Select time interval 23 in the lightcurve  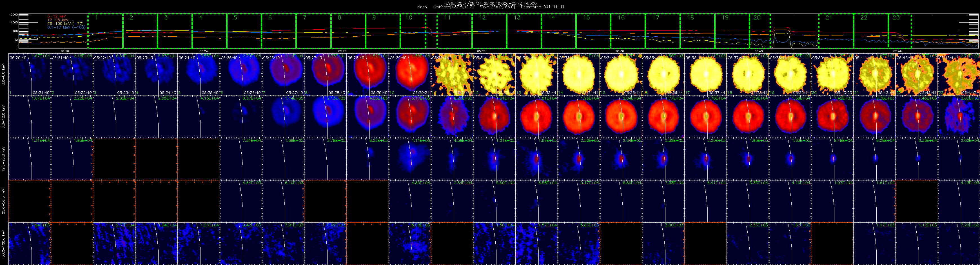click(x=900, y=31)
